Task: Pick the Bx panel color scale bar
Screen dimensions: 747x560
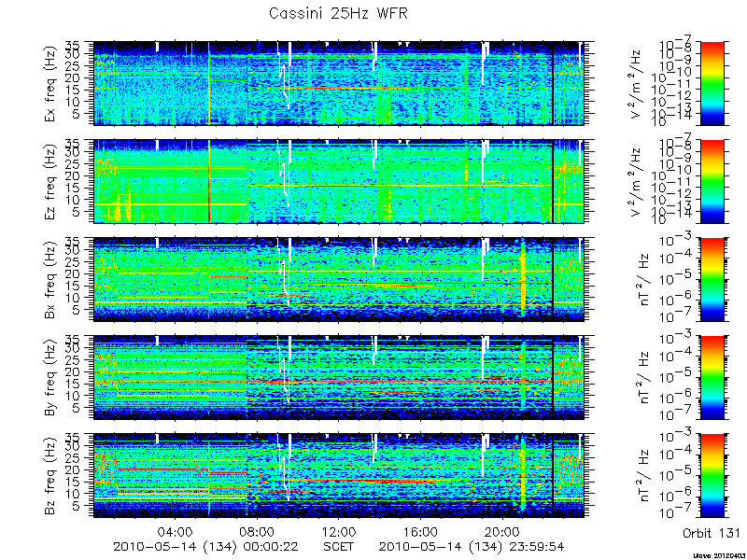Action: (712, 279)
